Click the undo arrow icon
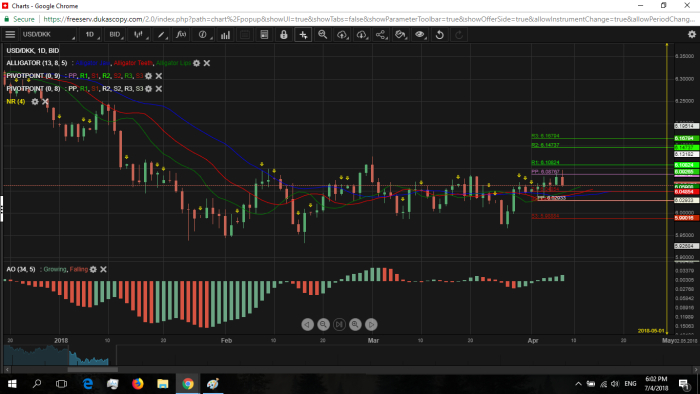Image resolution: width=700 pixels, height=394 pixels. click(x=439, y=34)
